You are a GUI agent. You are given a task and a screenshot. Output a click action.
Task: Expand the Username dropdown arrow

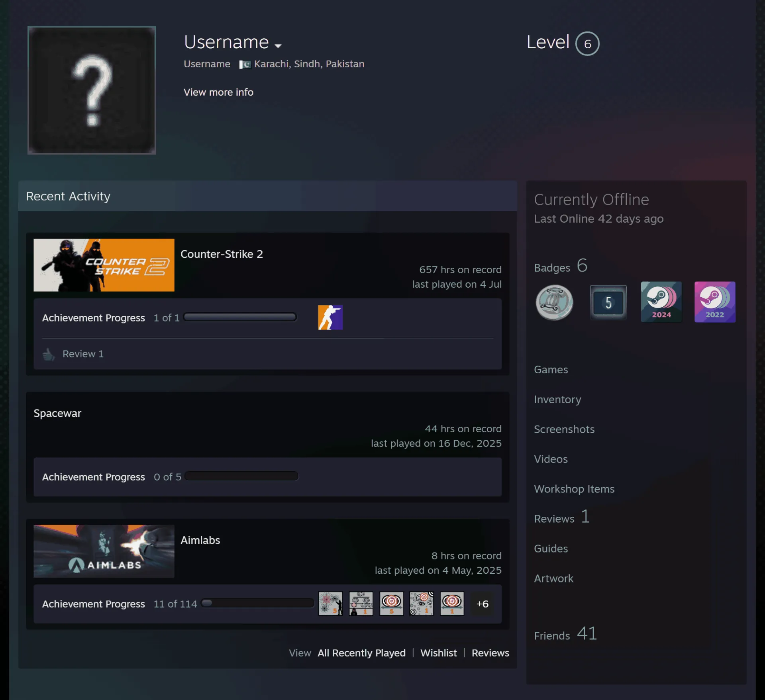pyautogui.click(x=278, y=46)
